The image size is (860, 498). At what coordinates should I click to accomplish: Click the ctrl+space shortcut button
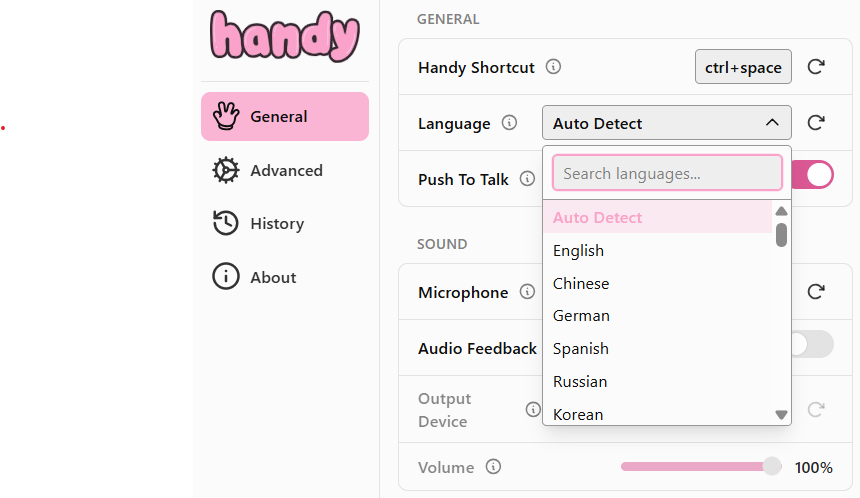coord(743,67)
